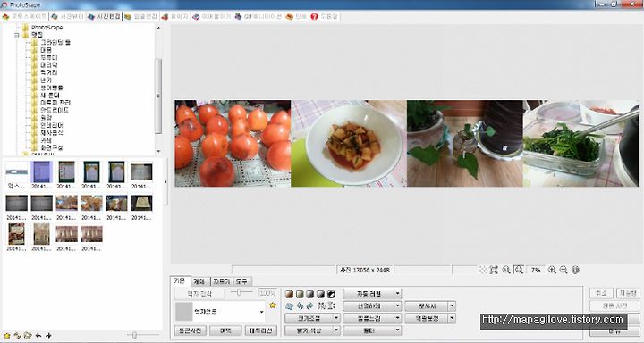Rotate the photo 90° clockwise
This screenshot has width=644, height=343.
click(310, 306)
